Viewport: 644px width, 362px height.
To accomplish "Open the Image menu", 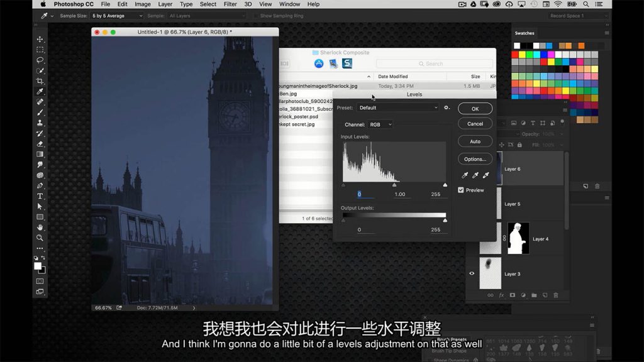I will point(143,4).
